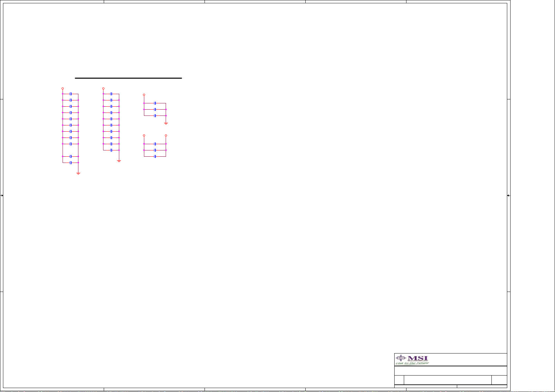Viewport: 555px width, 392px height.
Task: Select bottommost capacitor in the eleven-capacitor column
Action: coord(71,163)
